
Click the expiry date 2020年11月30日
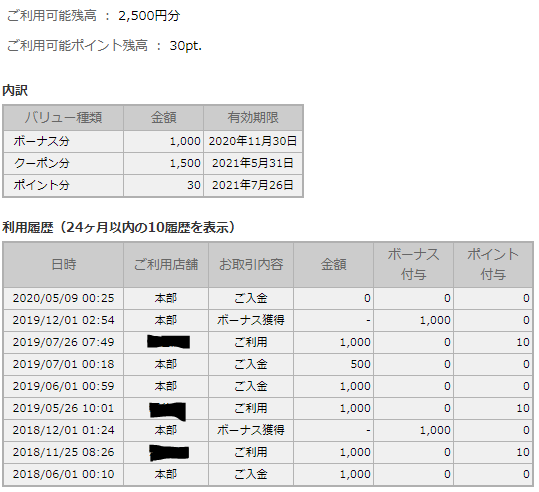click(253, 141)
